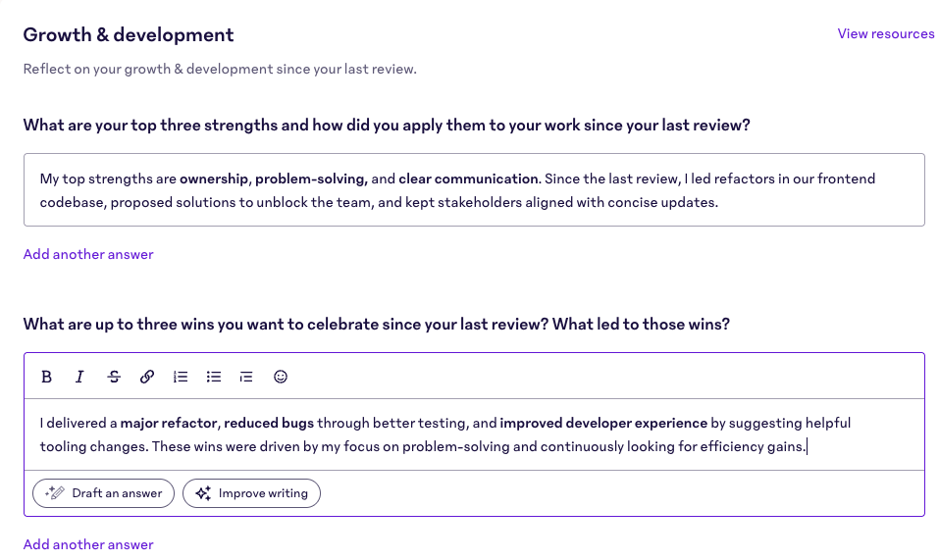The width and height of the screenshot is (939, 560).
Task: Open the emoji picker
Action: (x=281, y=377)
